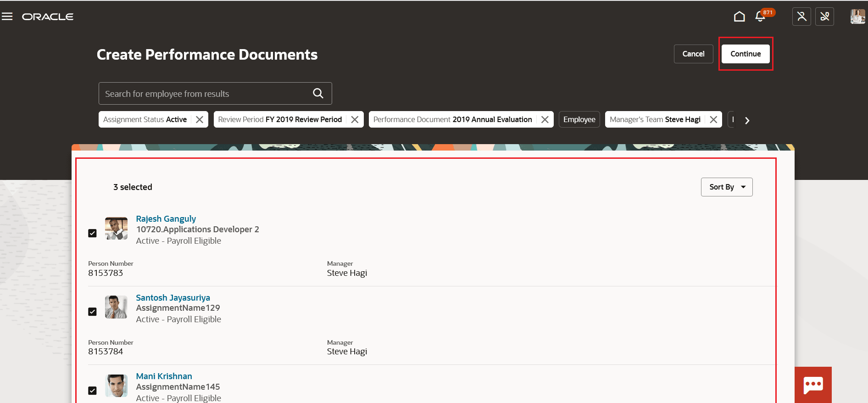Open the user profile avatar menu
868x403 pixels.
pos(857,17)
